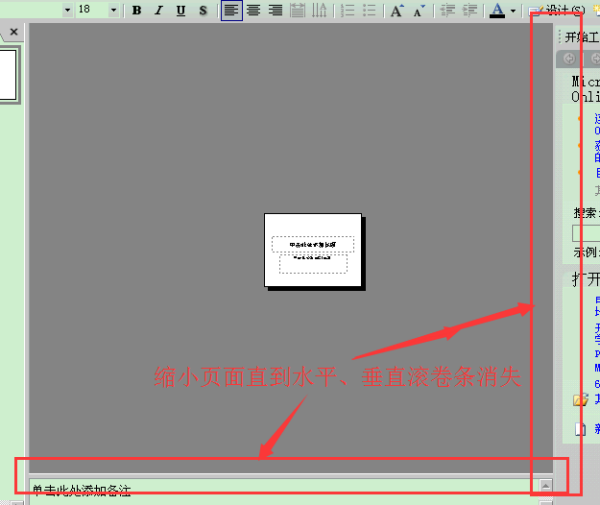Click the 开始工作 task pane title
600x505 pixels.
pos(582,37)
